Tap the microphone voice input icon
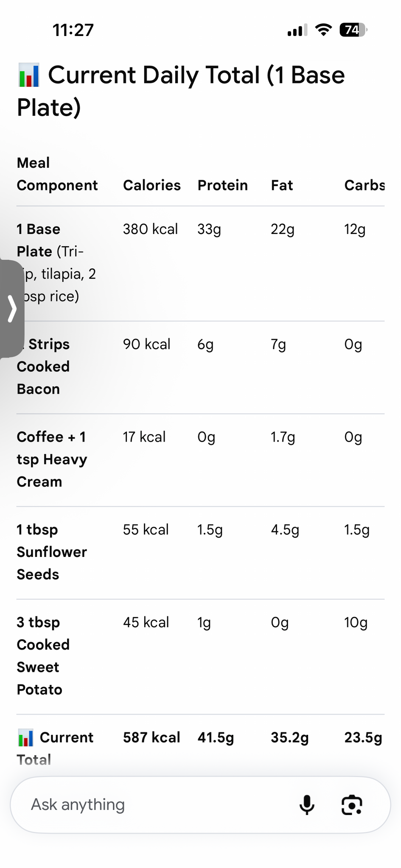 click(307, 805)
